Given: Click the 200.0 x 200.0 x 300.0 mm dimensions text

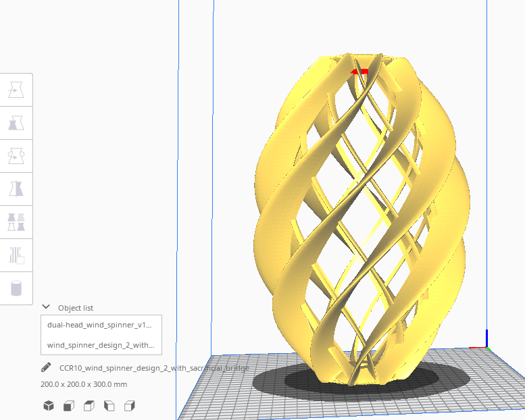Looking at the screenshot, I should pos(84,384).
